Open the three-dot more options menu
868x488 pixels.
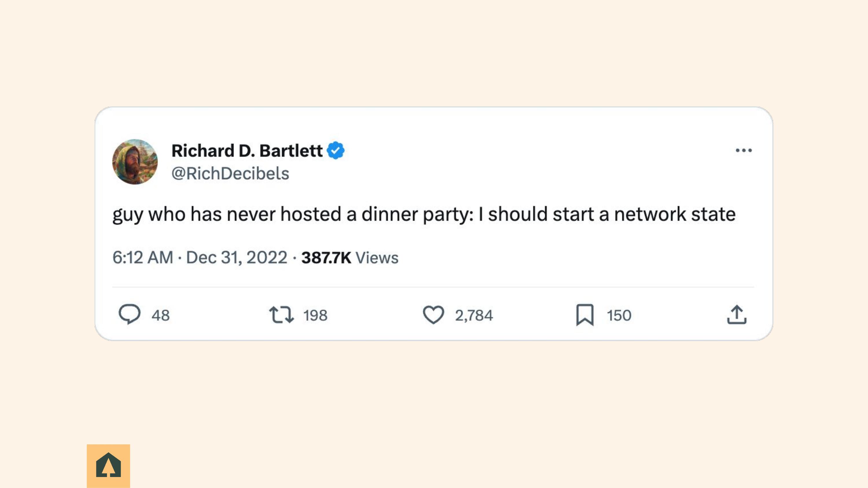coord(744,150)
